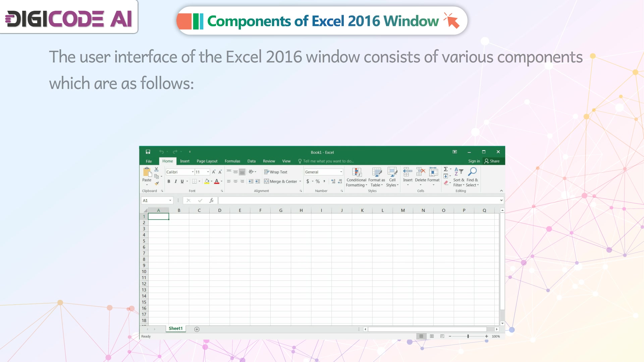Click the Wrap Text button
This screenshot has width=644, height=362.
276,172
